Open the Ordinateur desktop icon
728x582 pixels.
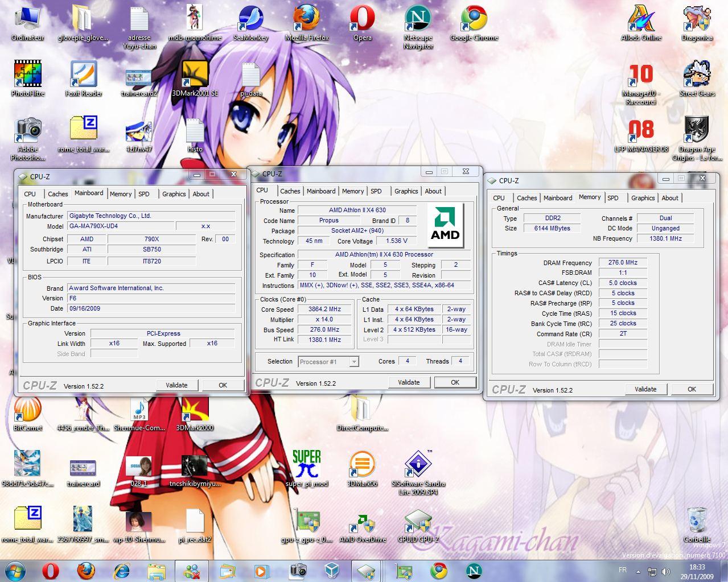[28, 24]
